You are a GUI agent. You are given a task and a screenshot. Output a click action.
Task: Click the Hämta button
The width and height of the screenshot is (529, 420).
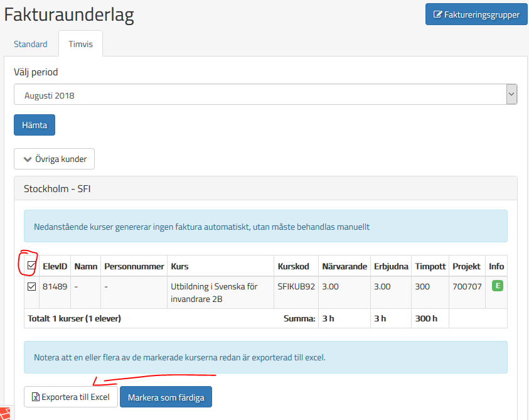[x=35, y=125]
